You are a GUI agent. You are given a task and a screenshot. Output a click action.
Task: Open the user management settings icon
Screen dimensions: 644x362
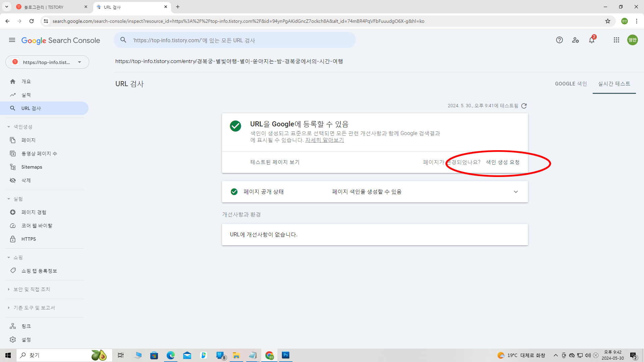click(x=576, y=40)
